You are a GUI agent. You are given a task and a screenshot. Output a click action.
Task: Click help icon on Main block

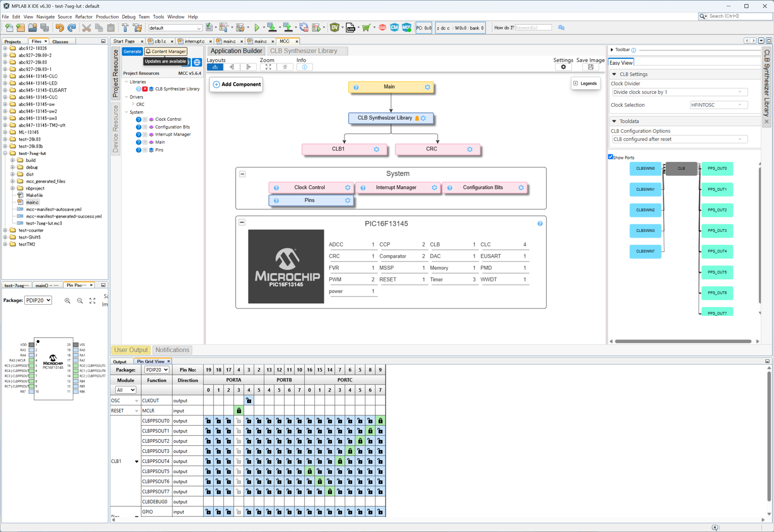click(x=356, y=87)
